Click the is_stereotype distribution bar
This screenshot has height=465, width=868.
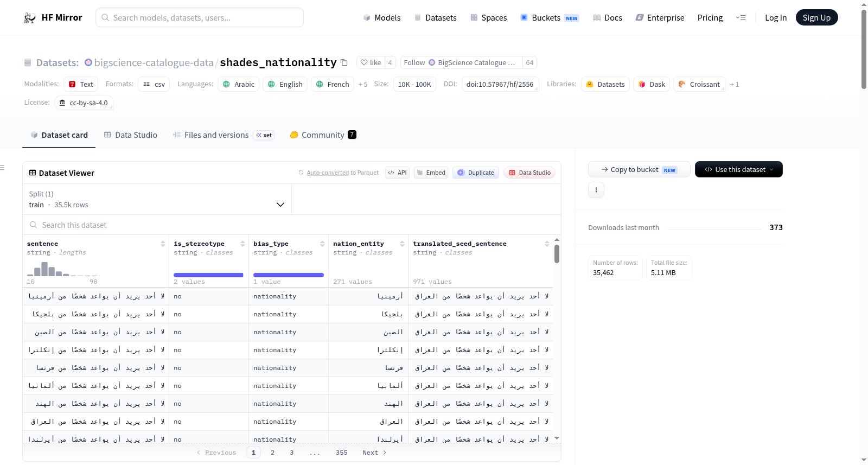208,275
